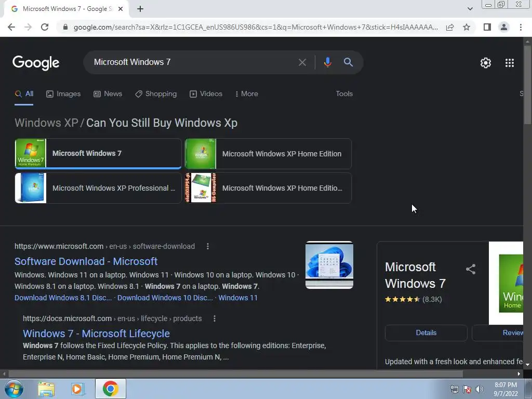This screenshot has width=532, height=399.
Task: Click the Chrome taskbar icon
Action: click(x=110, y=389)
